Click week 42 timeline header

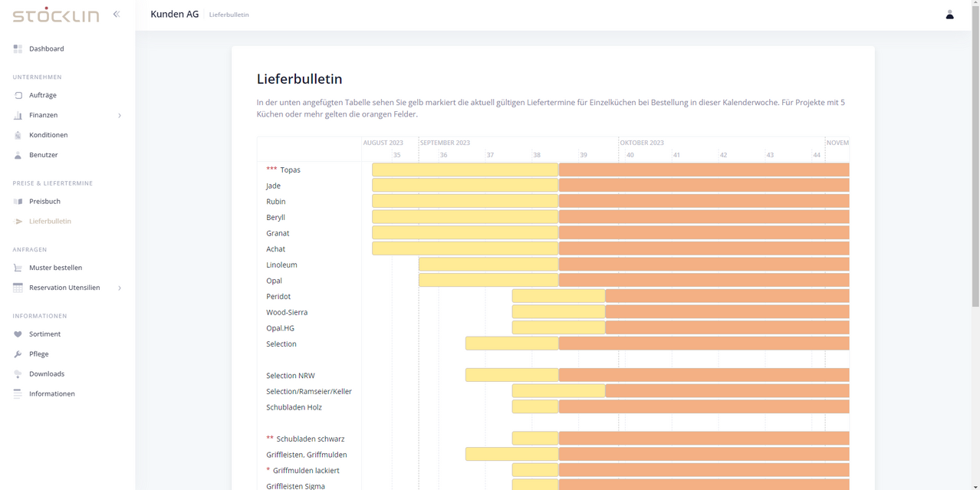[x=723, y=155]
